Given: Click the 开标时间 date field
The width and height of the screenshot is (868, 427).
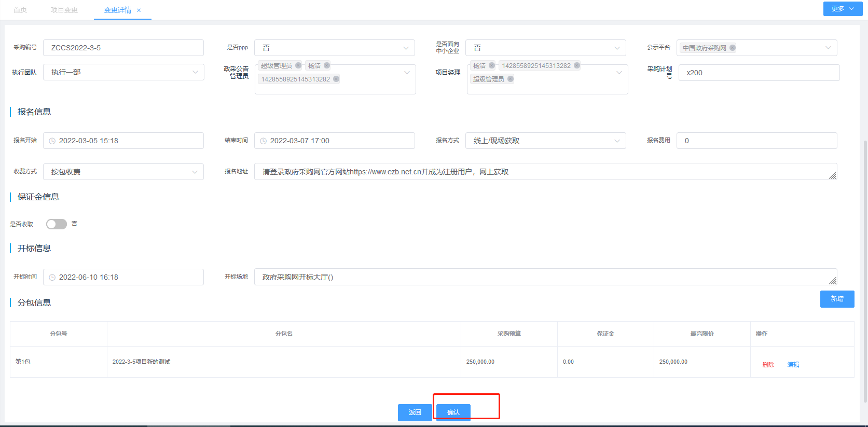Looking at the screenshot, I should tap(123, 277).
